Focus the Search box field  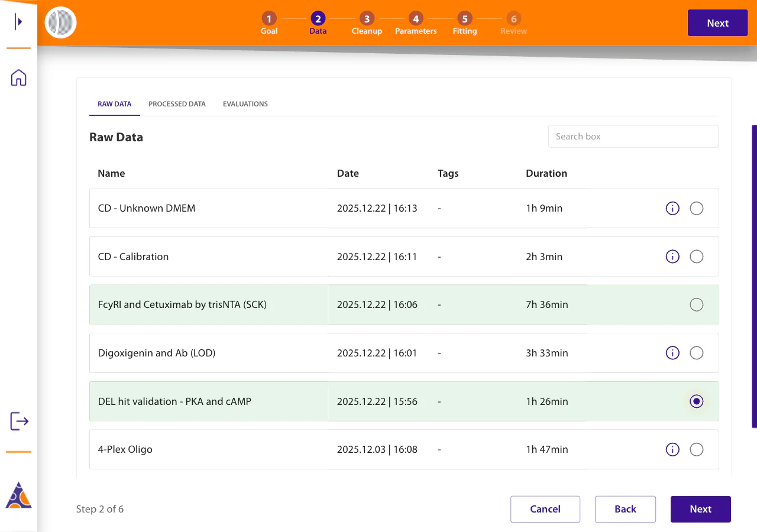633,136
